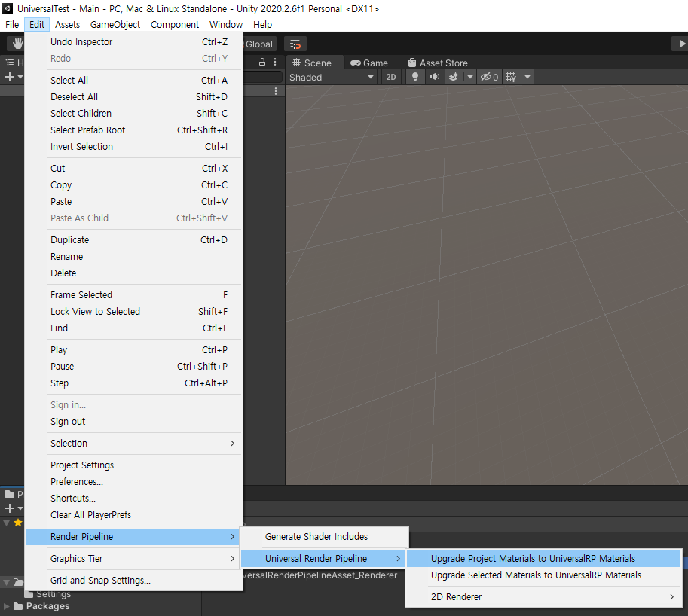Choose Frame Selected menu entry

click(x=134, y=295)
